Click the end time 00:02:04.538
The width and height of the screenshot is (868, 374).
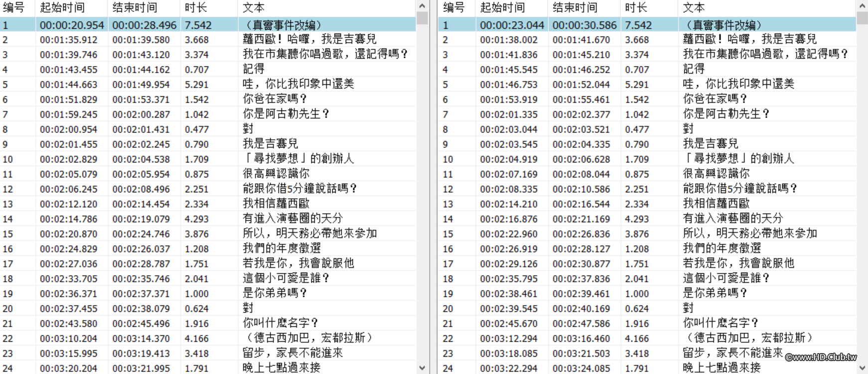(141, 159)
